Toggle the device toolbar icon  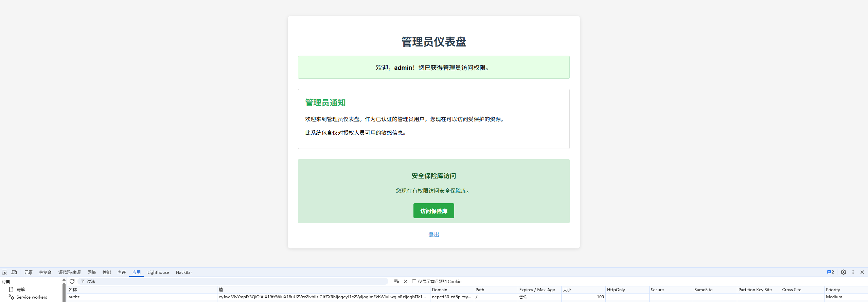point(14,272)
